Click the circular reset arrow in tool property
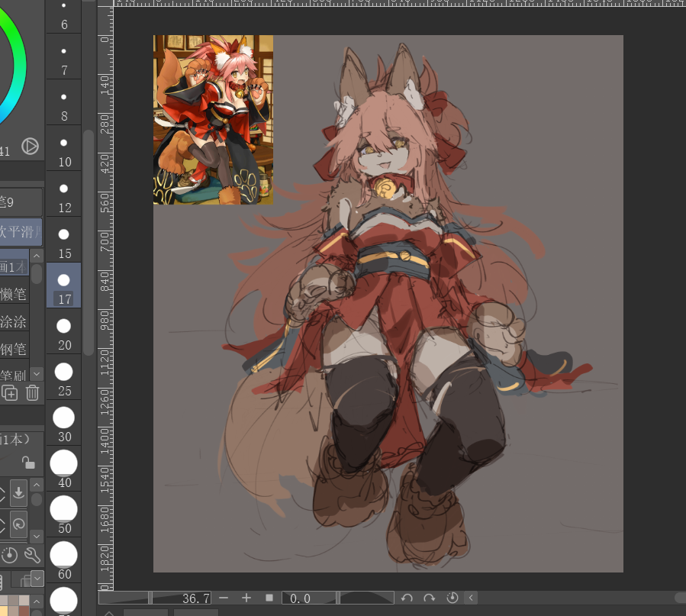This screenshot has width=686, height=616. pos(19,524)
